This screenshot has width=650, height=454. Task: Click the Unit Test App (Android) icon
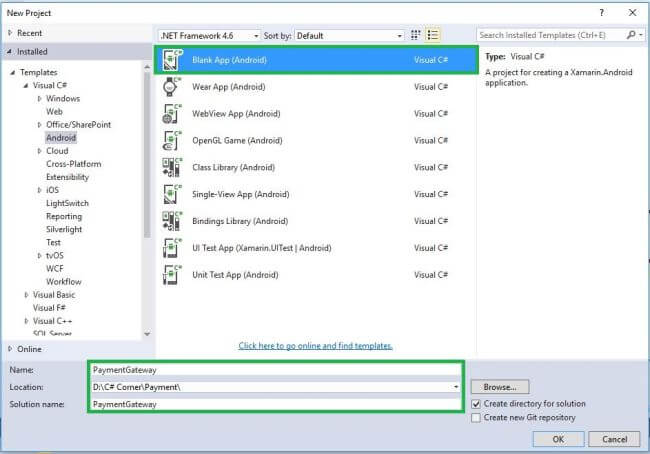[x=172, y=275]
